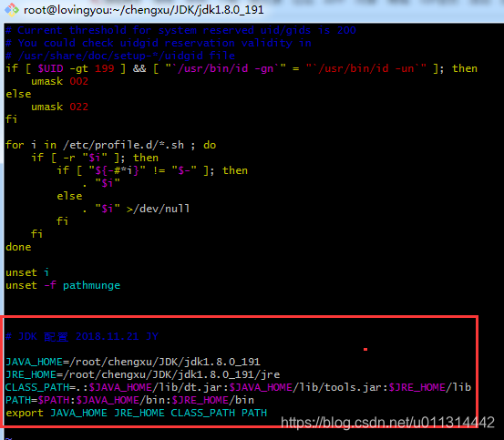Click the '. "$i" >/dev/null' line
The height and width of the screenshot is (440, 504).
point(137,209)
